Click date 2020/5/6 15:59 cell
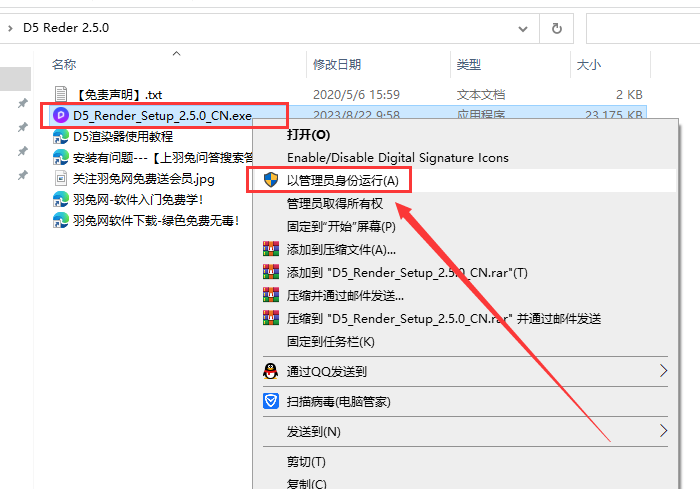Image resolution: width=700 pixels, height=489 pixels. point(356,95)
